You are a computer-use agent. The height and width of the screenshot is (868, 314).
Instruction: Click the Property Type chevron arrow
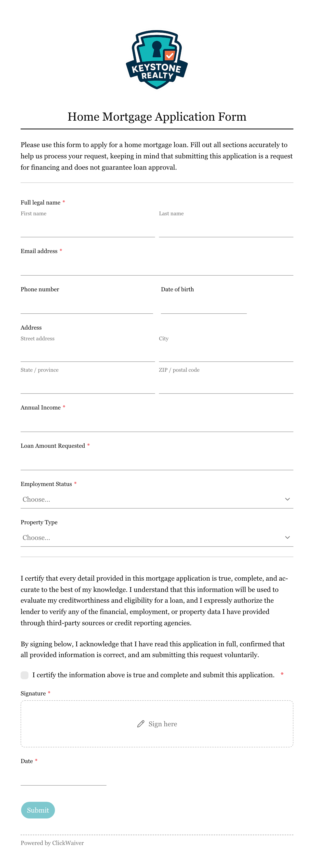(287, 537)
